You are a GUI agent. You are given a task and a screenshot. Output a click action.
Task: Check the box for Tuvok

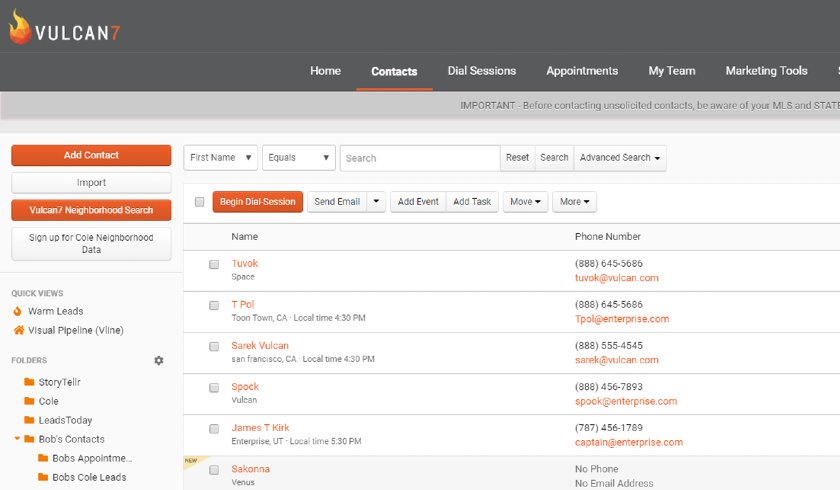tap(214, 265)
